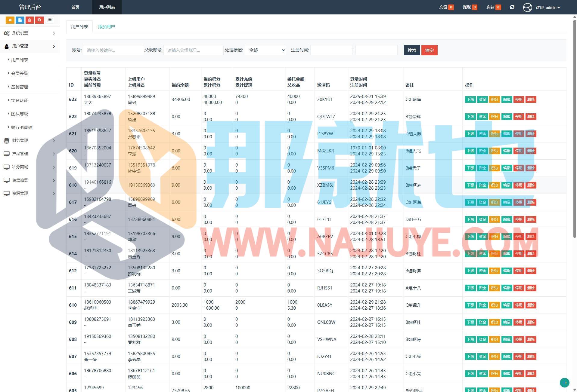
Task: Click the admin avatar icon
Action: tap(527, 8)
